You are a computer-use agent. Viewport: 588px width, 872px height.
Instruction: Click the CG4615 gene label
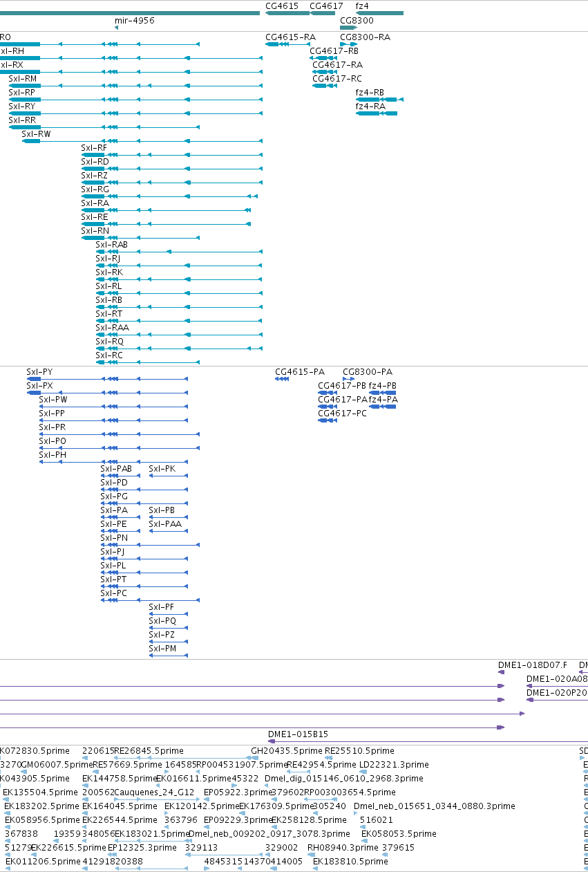pos(282,6)
